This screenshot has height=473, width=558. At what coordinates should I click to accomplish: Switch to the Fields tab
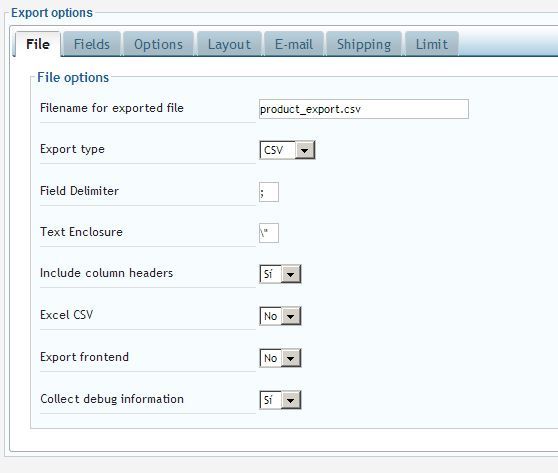pos(92,44)
